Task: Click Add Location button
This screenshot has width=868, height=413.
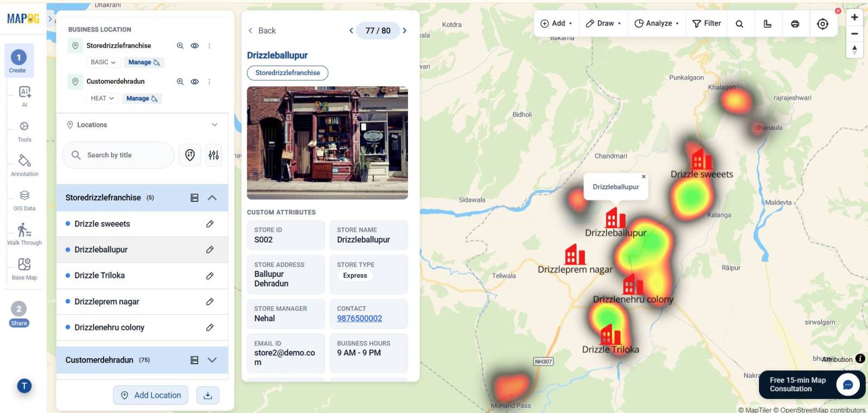Action: tap(151, 395)
